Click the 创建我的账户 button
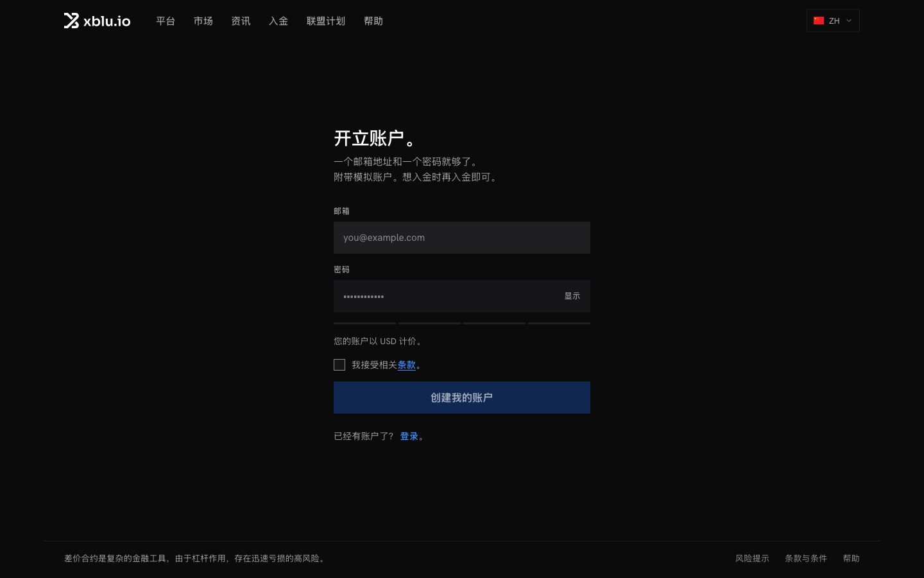The width and height of the screenshot is (924, 578). pyautogui.click(x=462, y=398)
